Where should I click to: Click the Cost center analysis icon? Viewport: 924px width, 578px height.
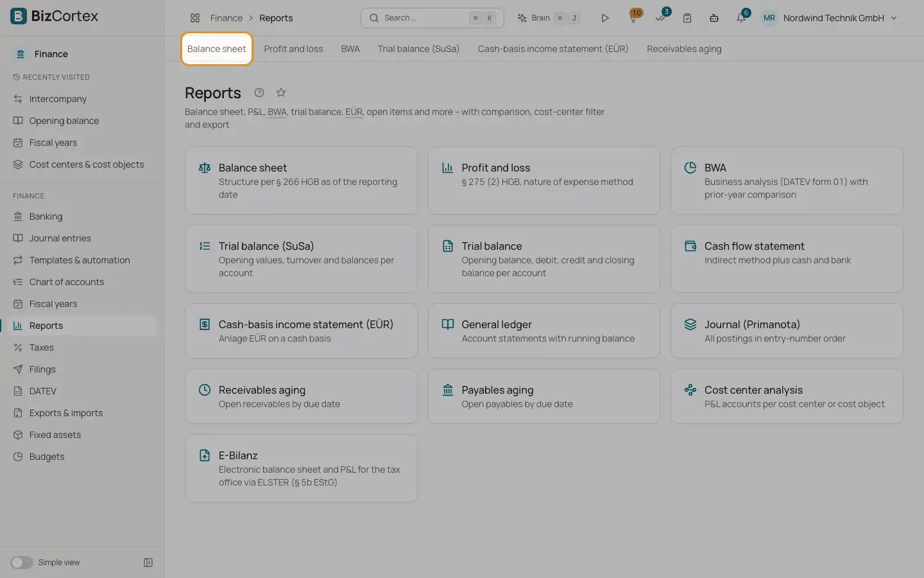click(x=690, y=390)
